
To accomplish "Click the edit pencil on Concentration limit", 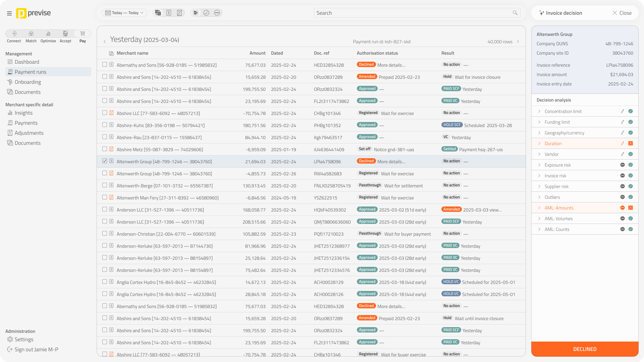I will [x=622, y=111].
